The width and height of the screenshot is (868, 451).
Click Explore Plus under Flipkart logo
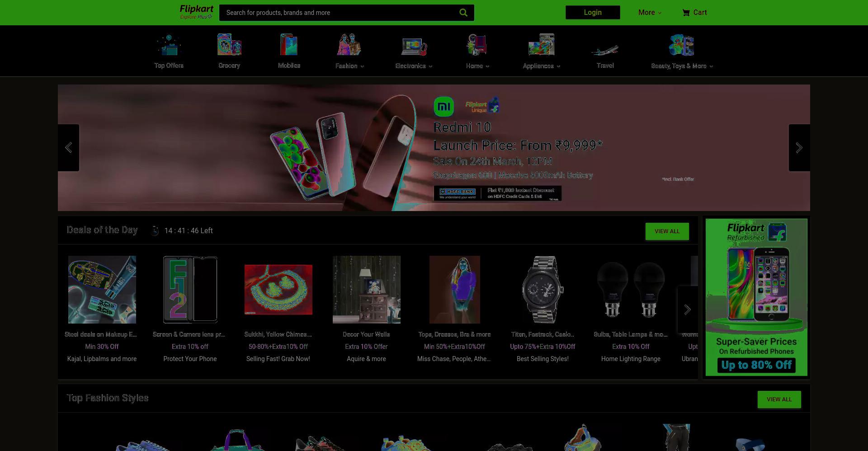coord(196,17)
